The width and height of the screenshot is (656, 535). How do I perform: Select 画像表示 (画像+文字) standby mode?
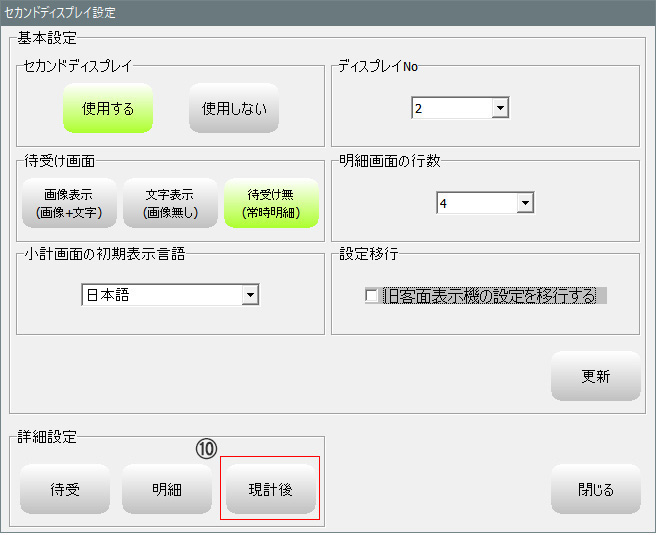(x=69, y=204)
